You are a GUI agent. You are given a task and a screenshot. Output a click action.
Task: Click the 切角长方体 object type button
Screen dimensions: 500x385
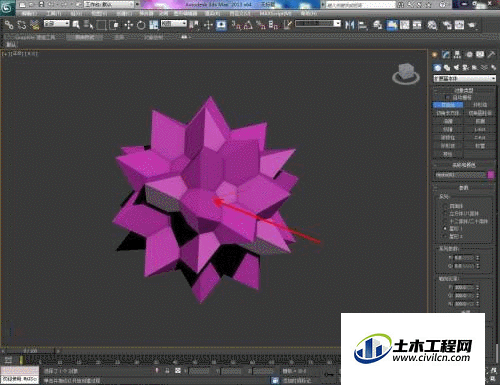[448, 113]
